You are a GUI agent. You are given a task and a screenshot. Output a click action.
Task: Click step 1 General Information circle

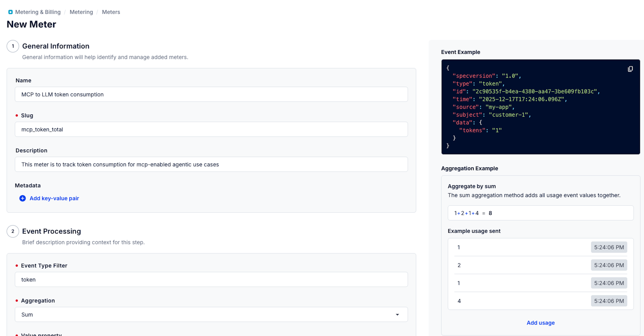click(13, 46)
